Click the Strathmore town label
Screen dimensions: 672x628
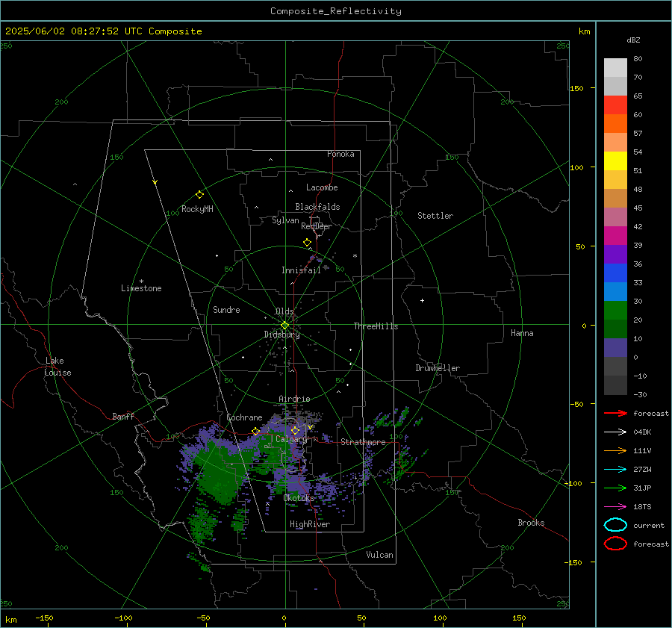[x=363, y=442]
